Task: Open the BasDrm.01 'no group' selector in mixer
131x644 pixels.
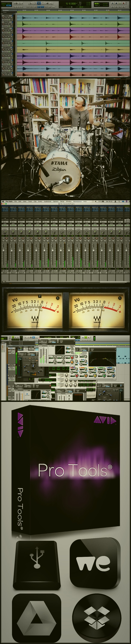Action: tap(38, 229)
